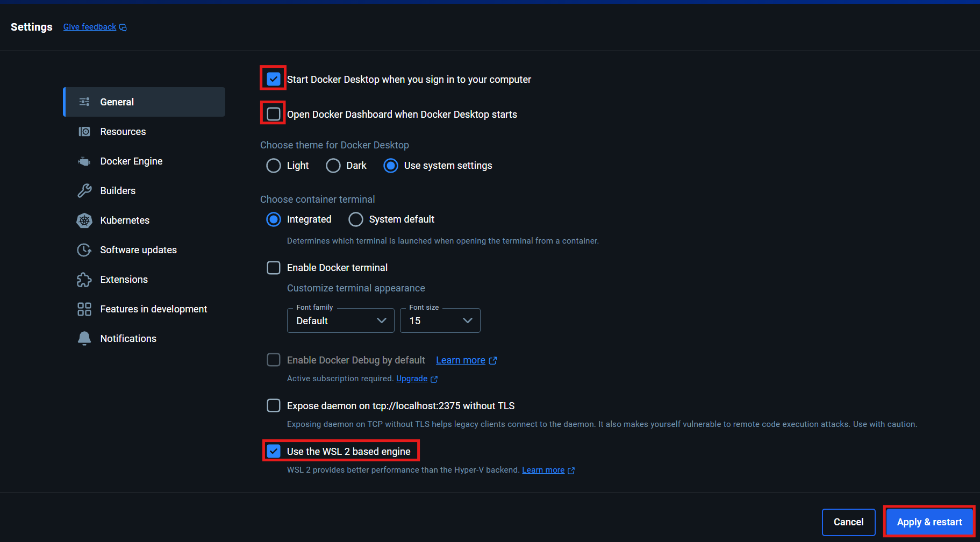Open the Extensions settings section
Image resolution: width=980 pixels, height=542 pixels.
coord(144,280)
